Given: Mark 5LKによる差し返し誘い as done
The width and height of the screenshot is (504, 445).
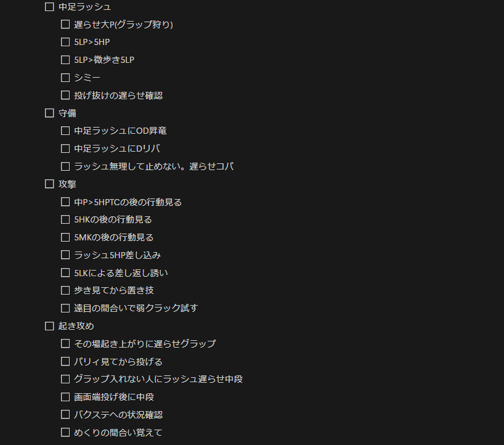Looking at the screenshot, I should [65, 273].
